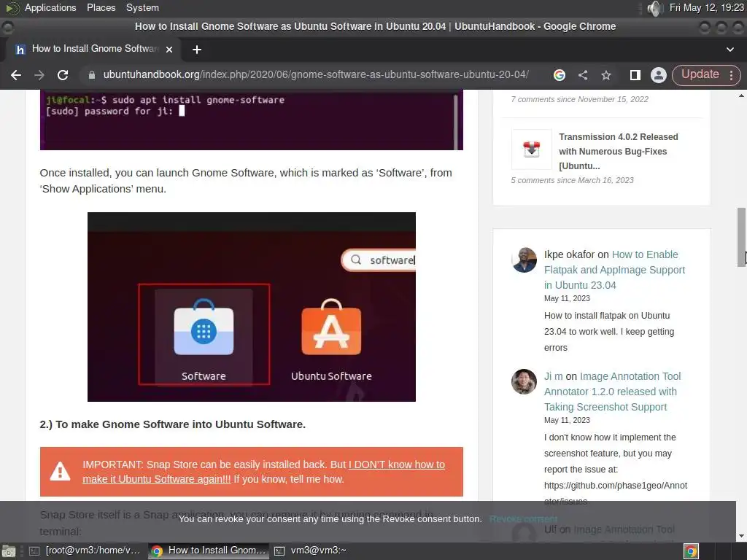Click '7 comments since November 15, 2022' text
Image resolution: width=747 pixels, height=560 pixels.
579,99
